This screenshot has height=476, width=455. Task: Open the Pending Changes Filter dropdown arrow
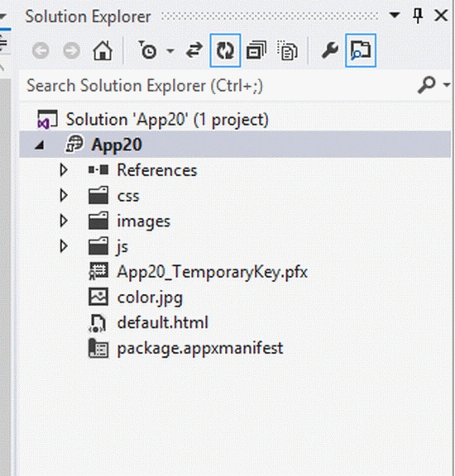(x=170, y=50)
